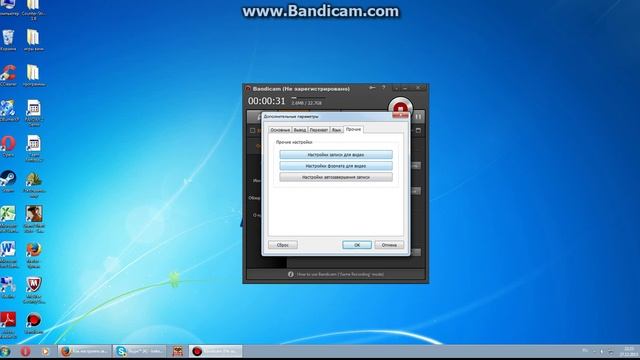Open the McAfee desktop shortcut

34,290
